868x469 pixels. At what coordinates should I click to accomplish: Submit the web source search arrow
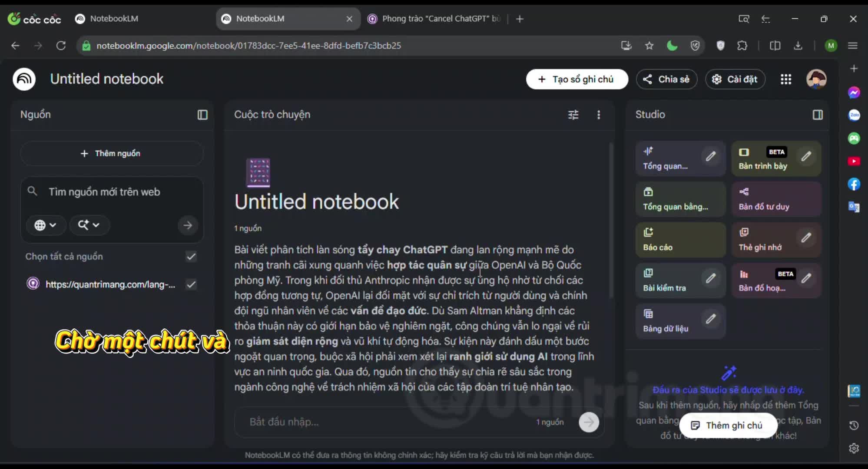click(x=188, y=225)
